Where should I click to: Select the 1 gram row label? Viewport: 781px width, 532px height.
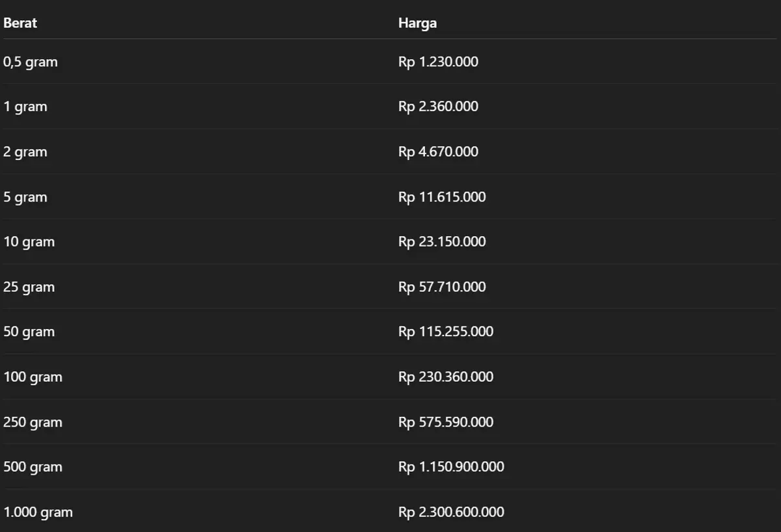pos(25,107)
